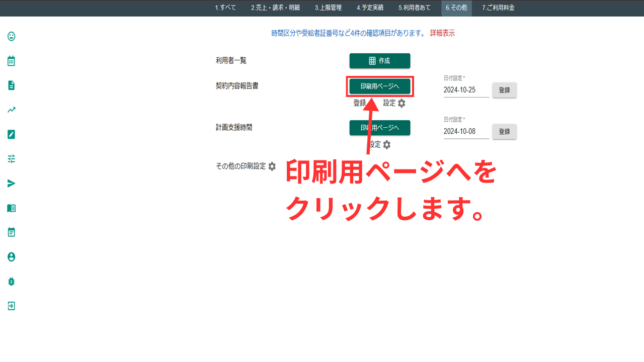Click date field showing 2024-10-25
Screen dimensions: 644x362
click(466, 90)
